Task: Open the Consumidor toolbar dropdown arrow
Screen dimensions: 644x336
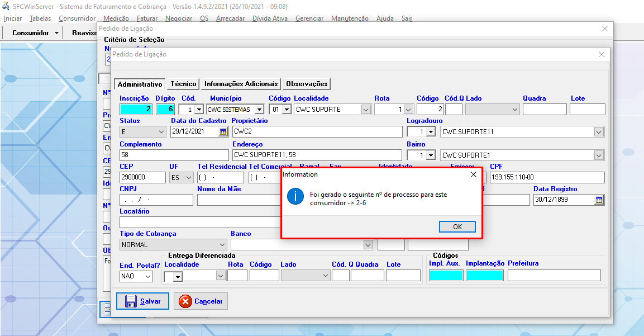Action: coord(57,33)
